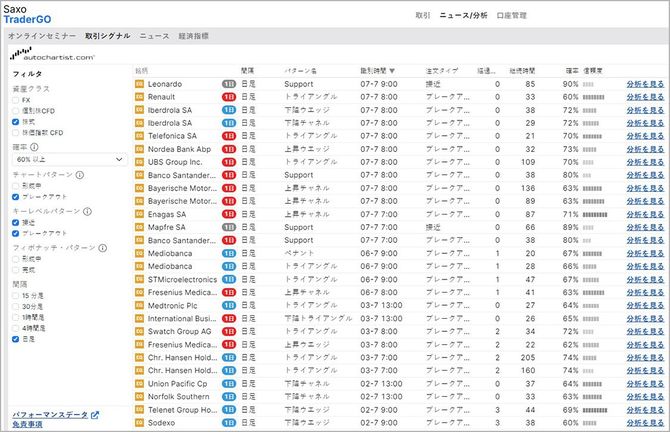Click the instrument icon beside Enagas SA
Screen dimensions: 670x432
[x=139, y=214]
